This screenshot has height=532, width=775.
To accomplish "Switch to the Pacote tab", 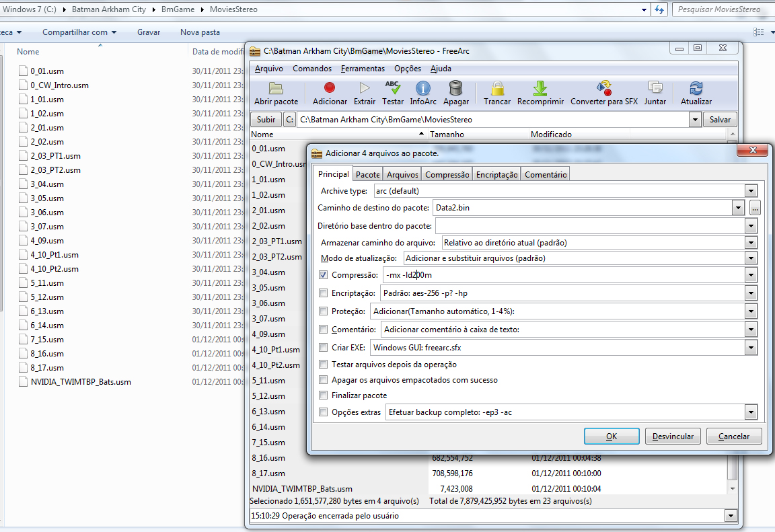I will point(368,174).
